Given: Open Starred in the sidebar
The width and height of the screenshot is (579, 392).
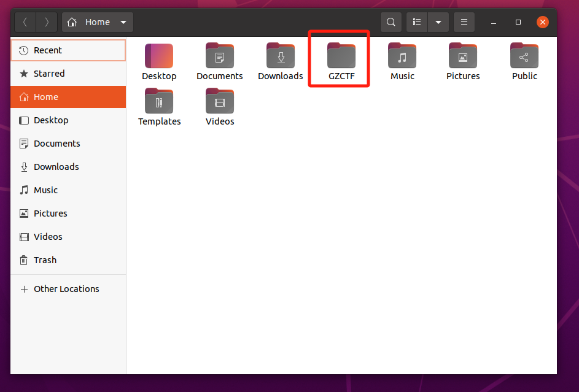Looking at the screenshot, I should (68, 74).
